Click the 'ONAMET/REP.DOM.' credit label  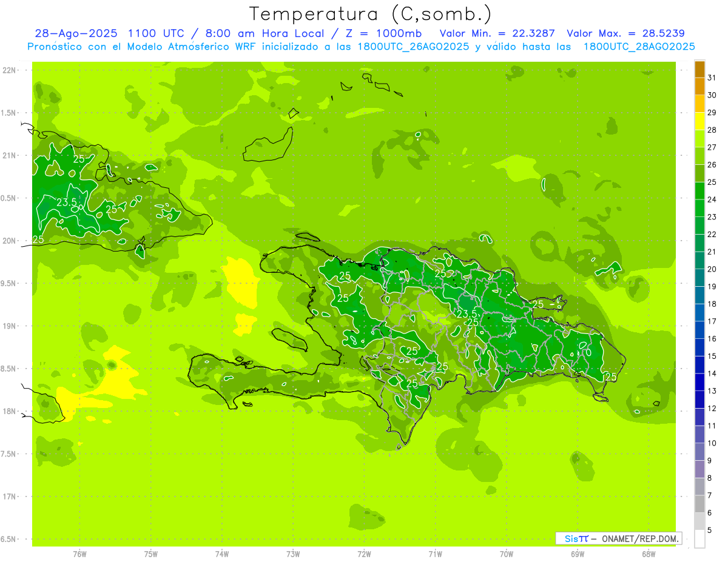pyautogui.click(x=640, y=538)
